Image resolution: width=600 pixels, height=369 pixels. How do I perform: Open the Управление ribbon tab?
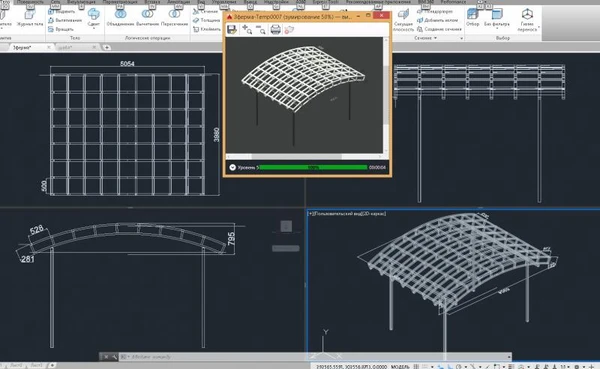pos(224,2)
